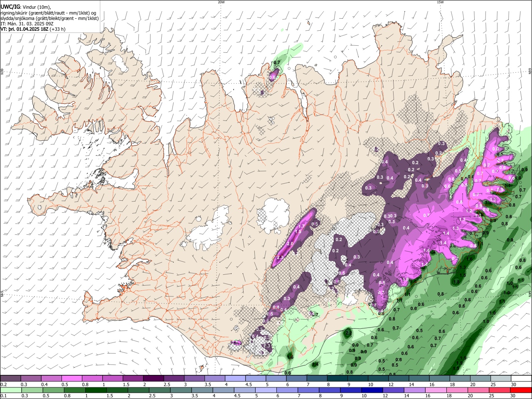The height and width of the screenshot is (399, 532).
Task: Pick the palest green 0.1 rain swatch
Action: (x=10, y=390)
